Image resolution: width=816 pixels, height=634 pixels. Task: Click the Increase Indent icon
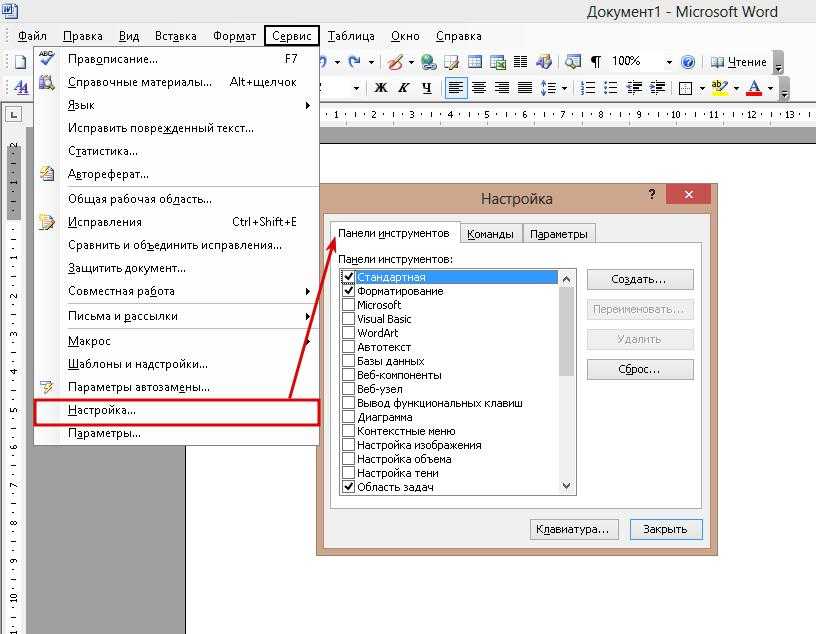[x=657, y=87]
